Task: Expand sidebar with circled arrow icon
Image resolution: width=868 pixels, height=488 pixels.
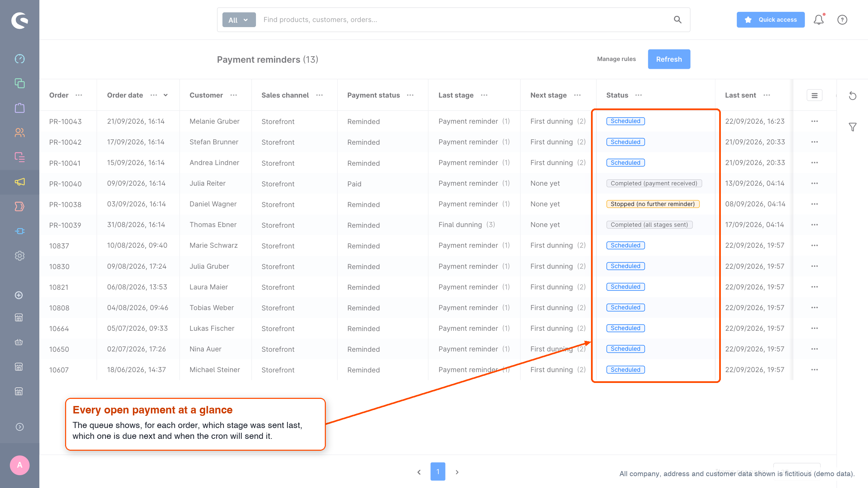Action: 20,427
